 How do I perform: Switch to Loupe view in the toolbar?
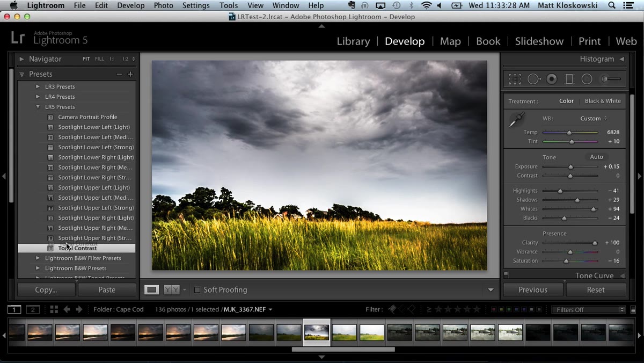point(152,289)
